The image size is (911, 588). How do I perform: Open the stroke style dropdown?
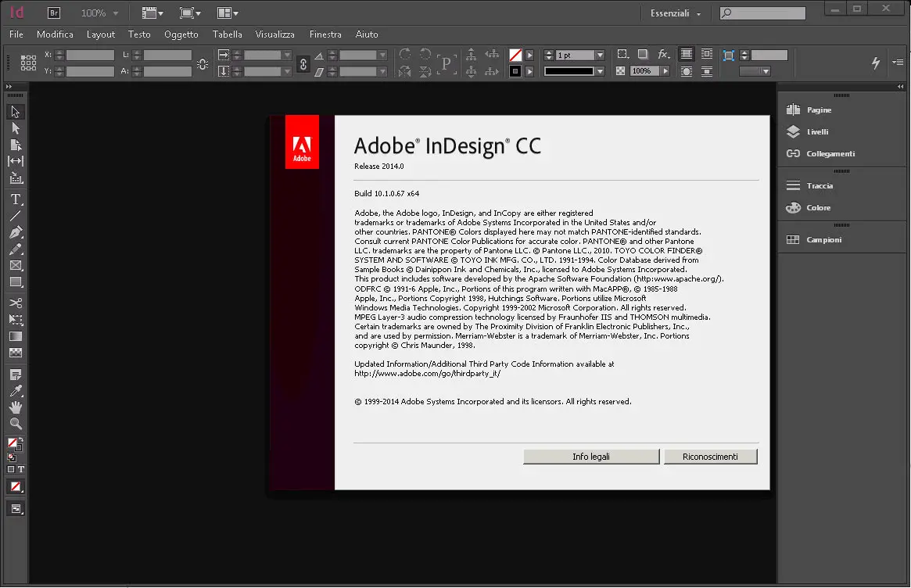[x=601, y=71]
